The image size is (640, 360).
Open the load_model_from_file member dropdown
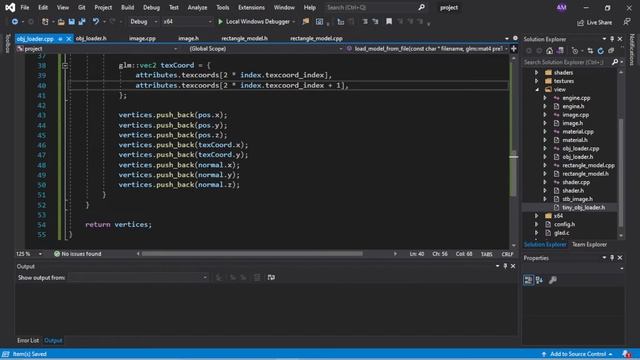pos(427,49)
